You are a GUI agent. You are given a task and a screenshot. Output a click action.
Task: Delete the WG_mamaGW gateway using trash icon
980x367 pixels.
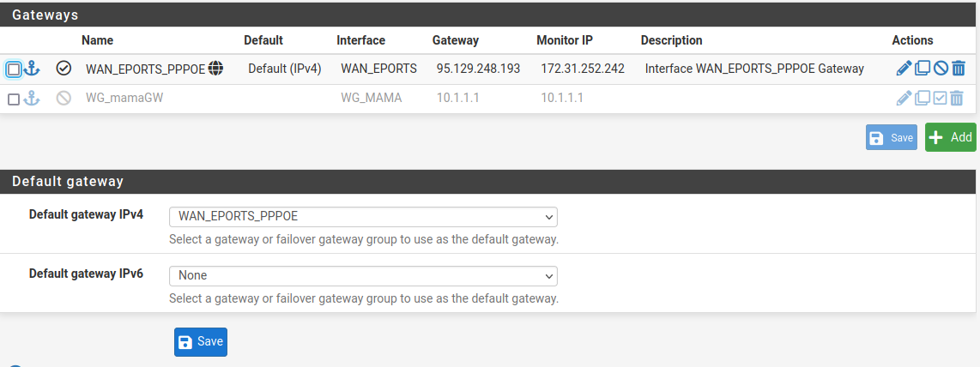pyautogui.click(x=959, y=99)
